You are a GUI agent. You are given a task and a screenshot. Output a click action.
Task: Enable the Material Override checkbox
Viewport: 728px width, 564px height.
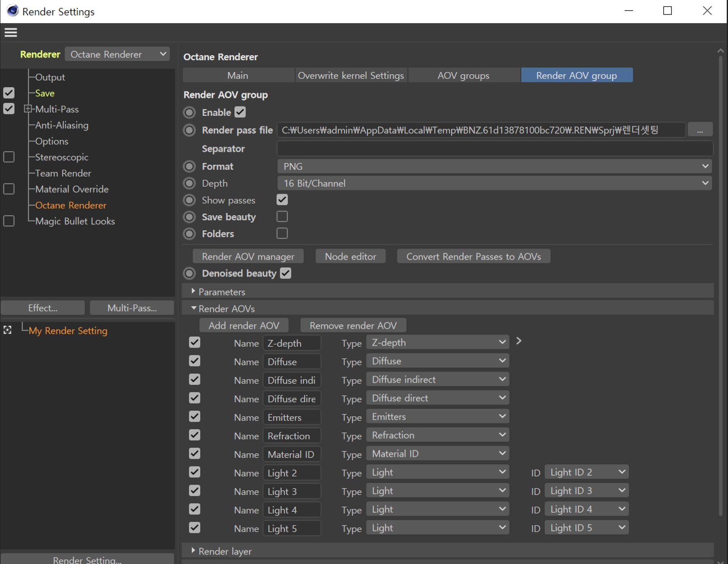pos(9,189)
